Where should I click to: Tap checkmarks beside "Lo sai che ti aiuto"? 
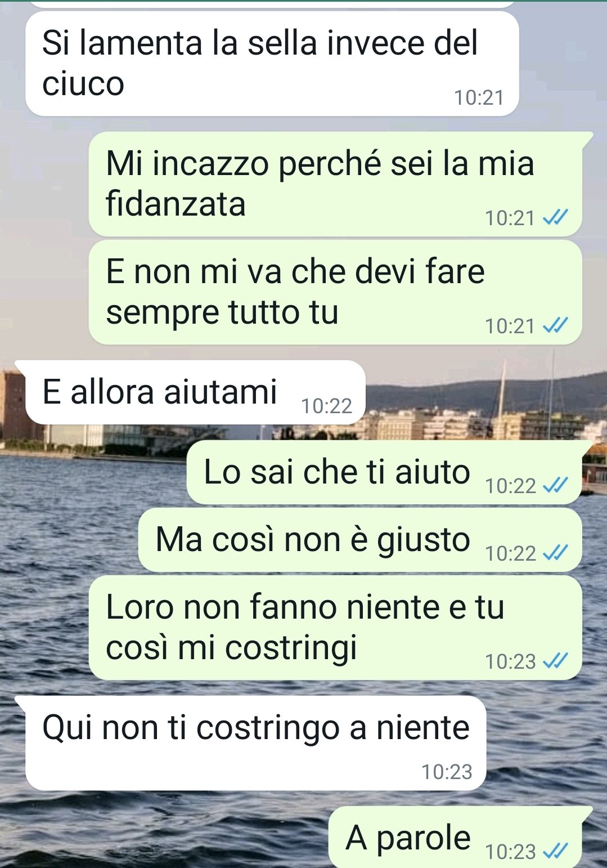(x=555, y=484)
